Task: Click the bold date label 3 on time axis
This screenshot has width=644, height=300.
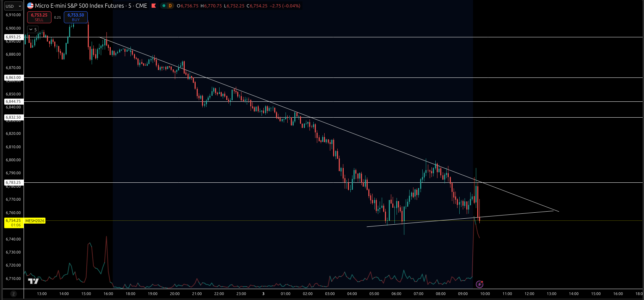Action: pos(263,294)
